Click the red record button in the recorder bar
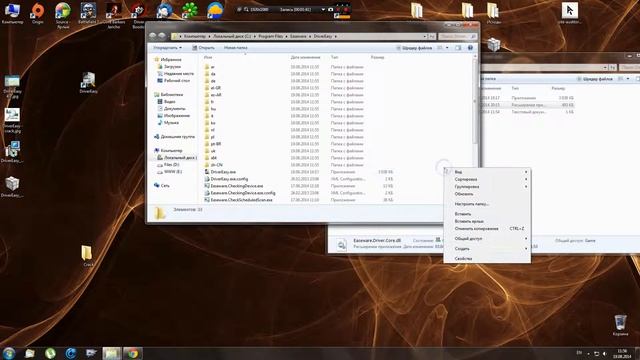Screen dimensions: 640x360 point(346,9)
